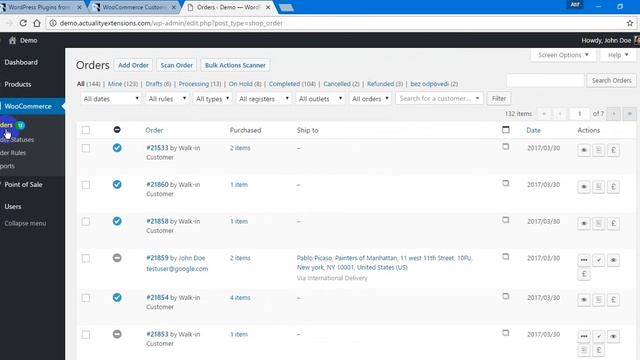The width and height of the screenshot is (640, 360).
Task: Open the Bulk Actions Scanner
Action: click(x=235, y=65)
